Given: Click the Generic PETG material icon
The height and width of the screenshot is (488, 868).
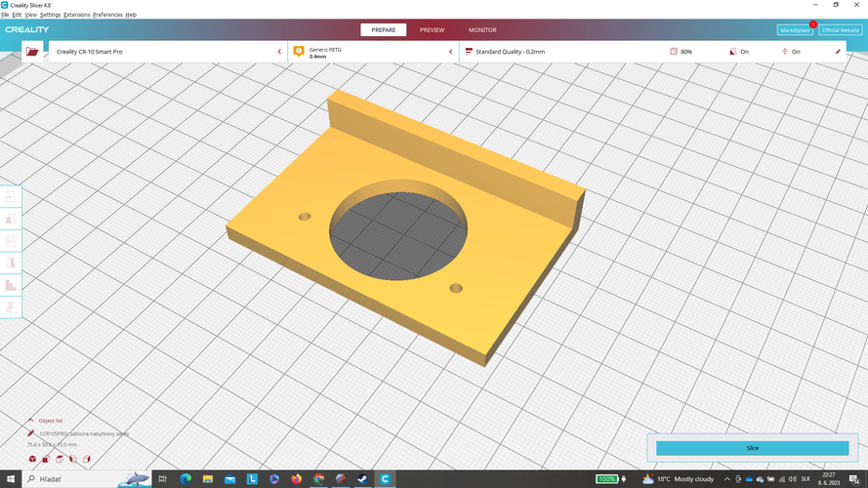Looking at the screenshot, I should pyautogui.click(x=299, y=52).
